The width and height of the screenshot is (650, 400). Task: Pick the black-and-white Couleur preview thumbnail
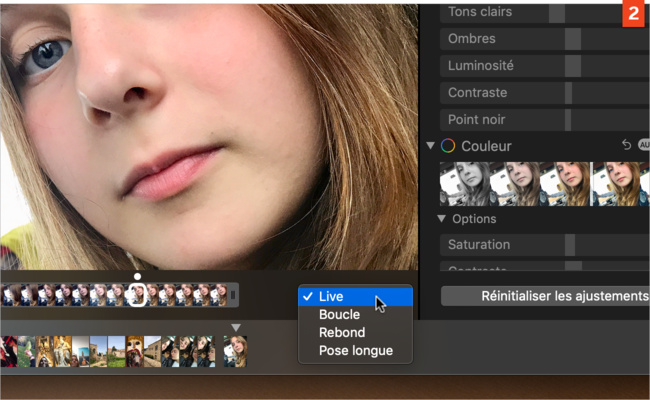[465, 184]
